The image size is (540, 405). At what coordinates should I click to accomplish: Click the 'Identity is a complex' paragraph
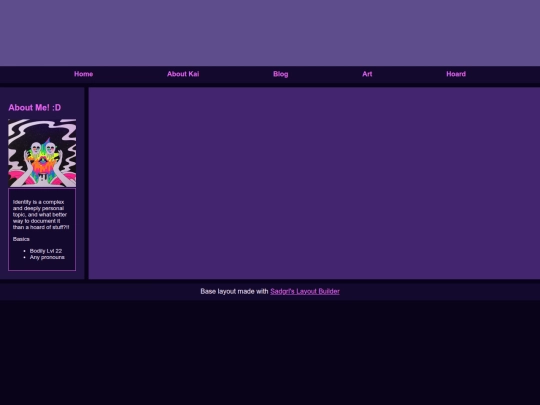pyautogui.click(x=41, y=215)
